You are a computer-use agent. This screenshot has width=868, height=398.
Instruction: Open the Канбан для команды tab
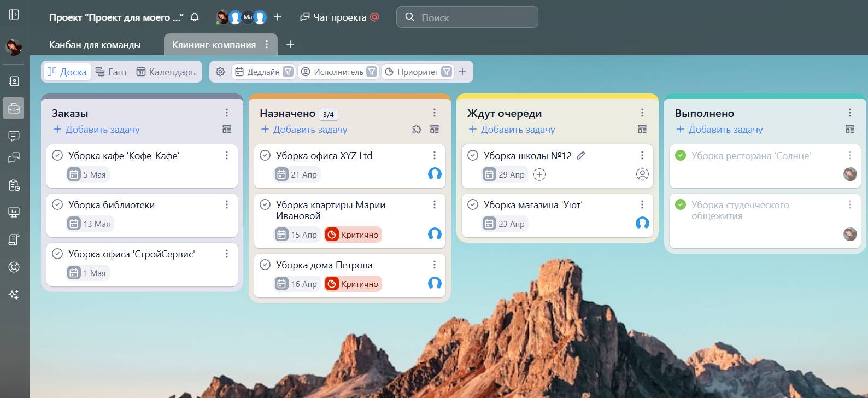(x=95, y=45)
